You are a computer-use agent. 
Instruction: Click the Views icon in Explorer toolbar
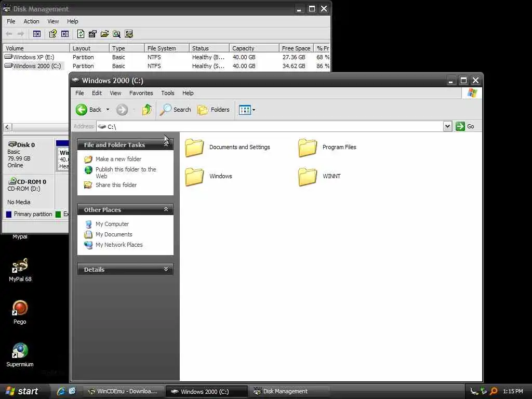point(244,110)
